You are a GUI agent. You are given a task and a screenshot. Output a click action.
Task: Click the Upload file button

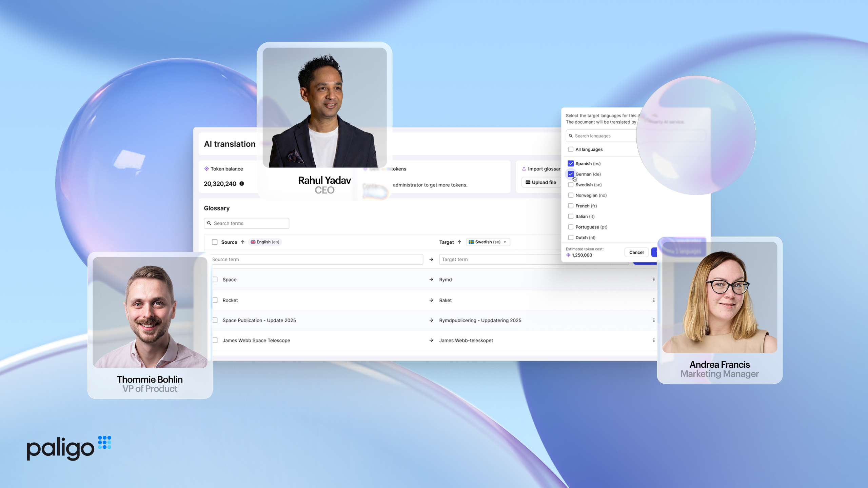click(541, 182)
